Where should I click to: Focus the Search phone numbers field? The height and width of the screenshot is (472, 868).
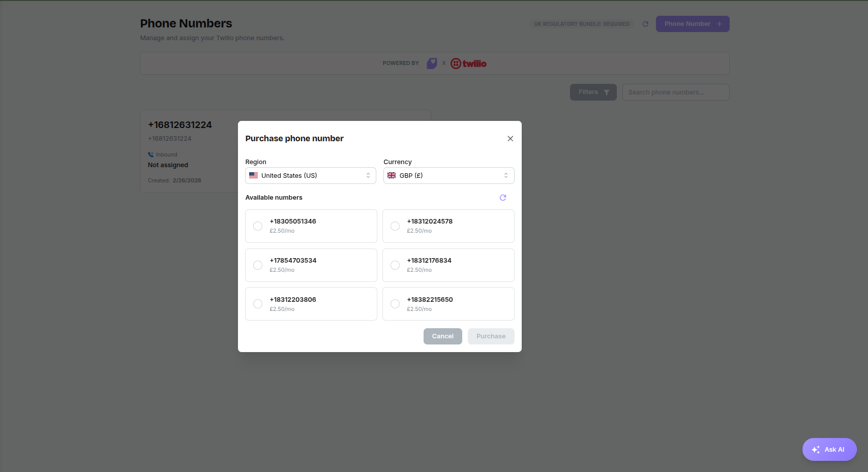point(676,92)
